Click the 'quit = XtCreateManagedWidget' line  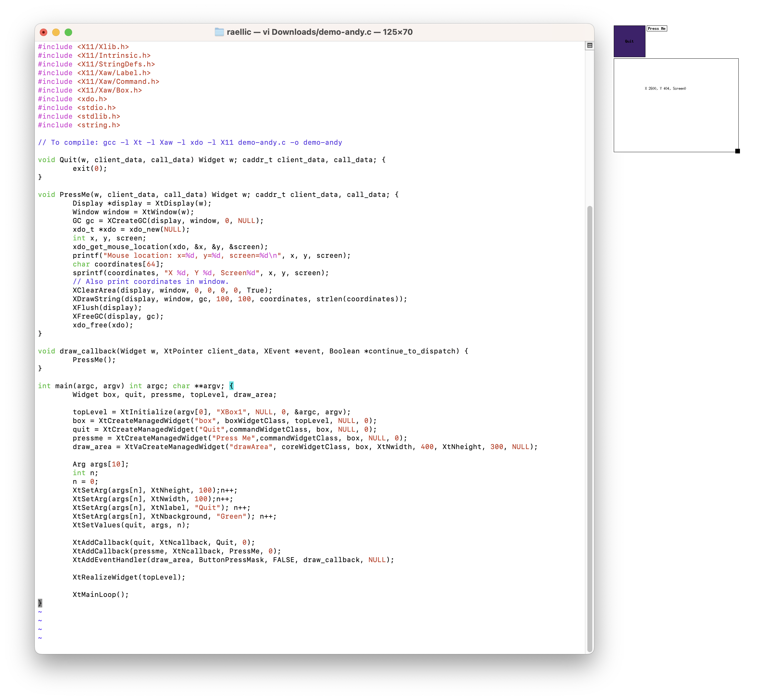click(225, 430)
